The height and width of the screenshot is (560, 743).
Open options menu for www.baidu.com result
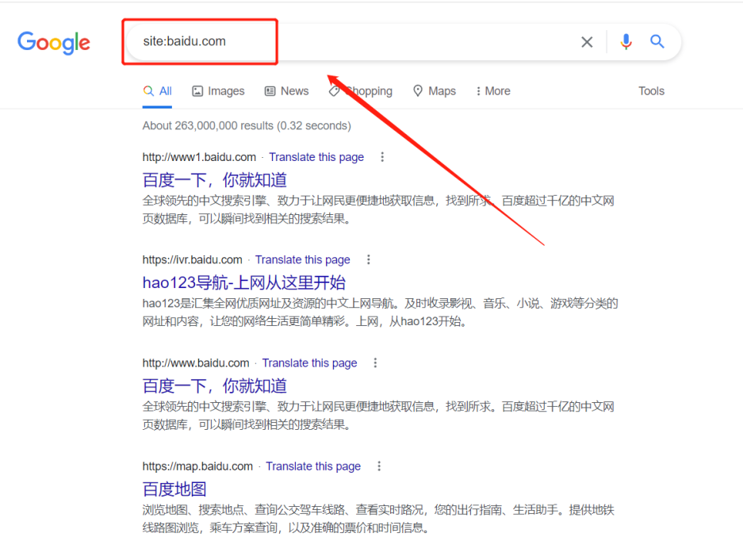tap(375, 362)
